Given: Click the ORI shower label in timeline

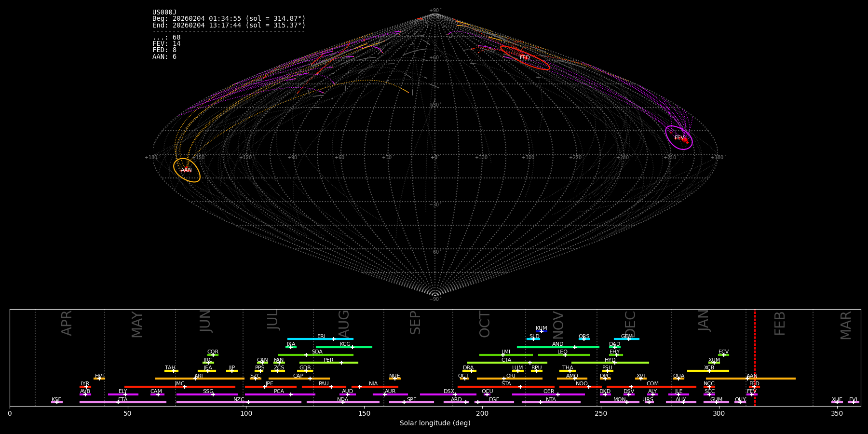Looking at the screenshot, I should pyautogui.click(x=511, y=376).
